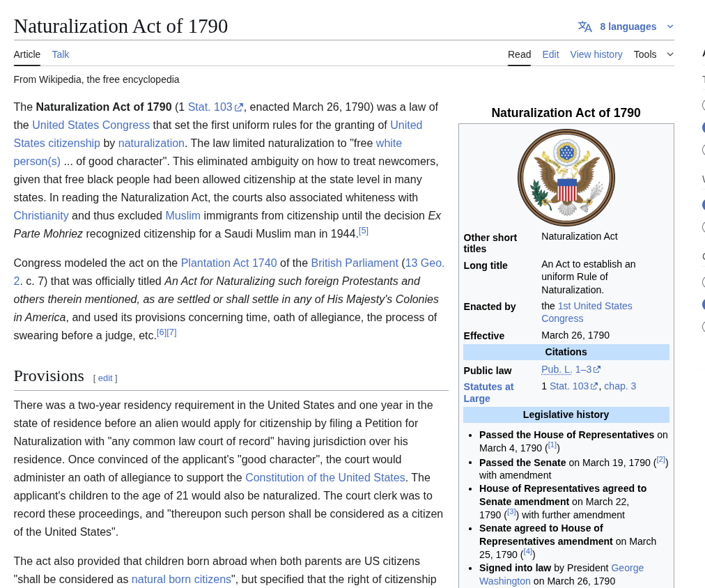Follow the Christianity link
This screenshot has height=588, width=705.
coord(41,215)
